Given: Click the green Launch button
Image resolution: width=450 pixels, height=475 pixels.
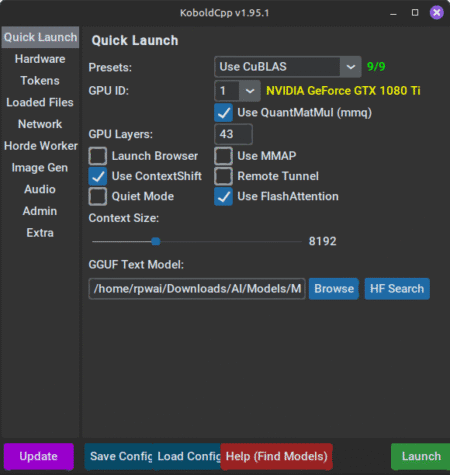Looking at the screenshot, I should 421,456.
